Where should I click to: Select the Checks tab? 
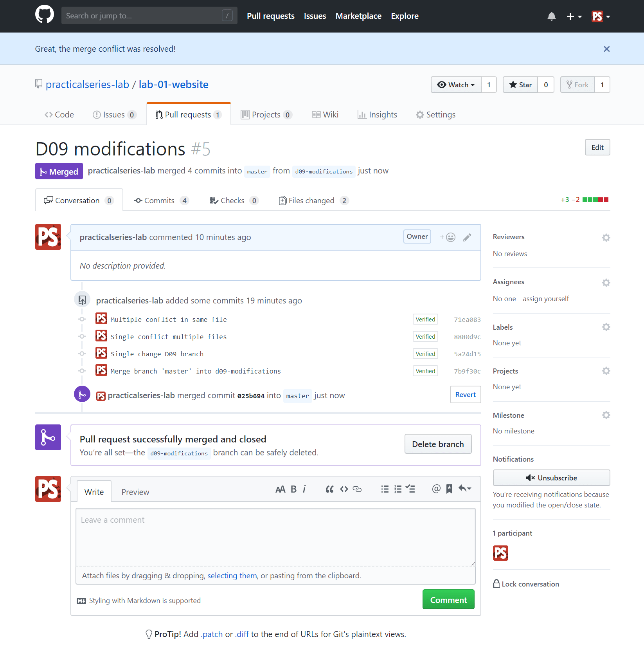click(234, 200)
